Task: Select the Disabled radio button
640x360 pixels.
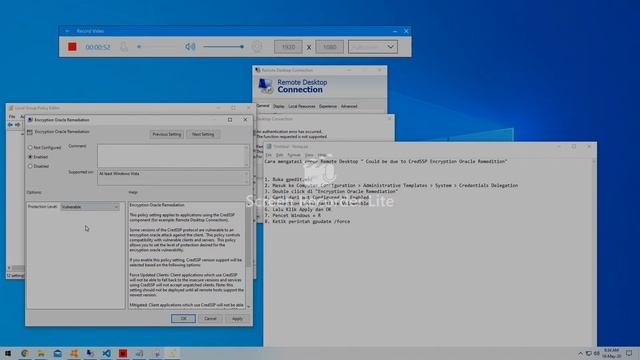Action: click(30, 166)
